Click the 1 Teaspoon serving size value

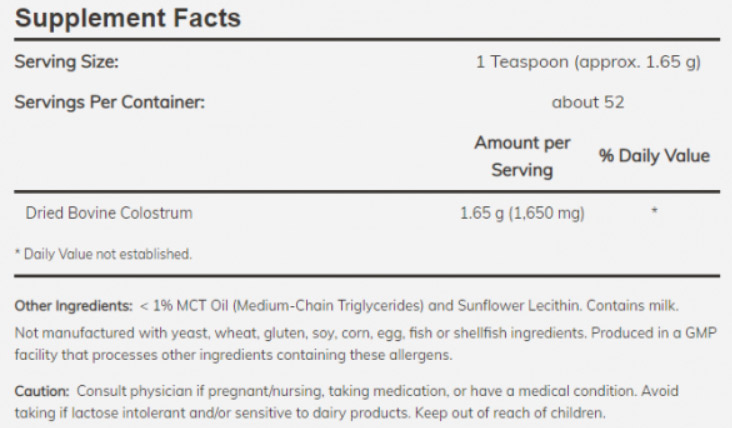click(588, 62)
